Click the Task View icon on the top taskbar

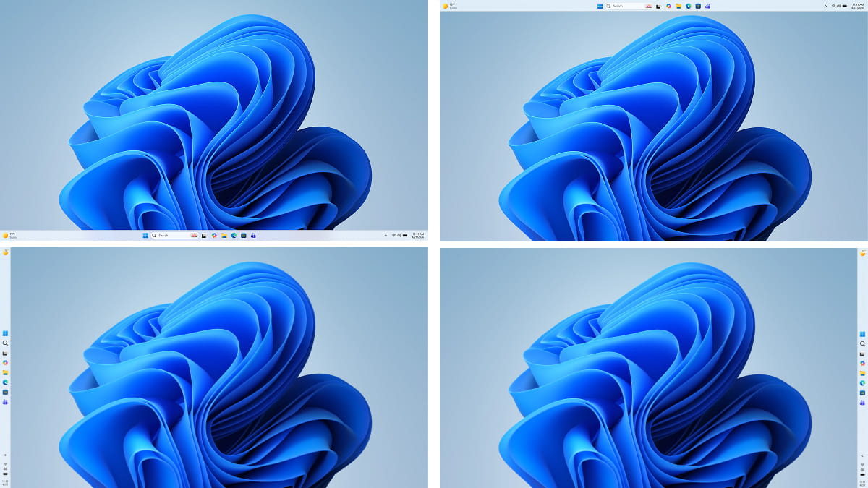pos(658,6)
